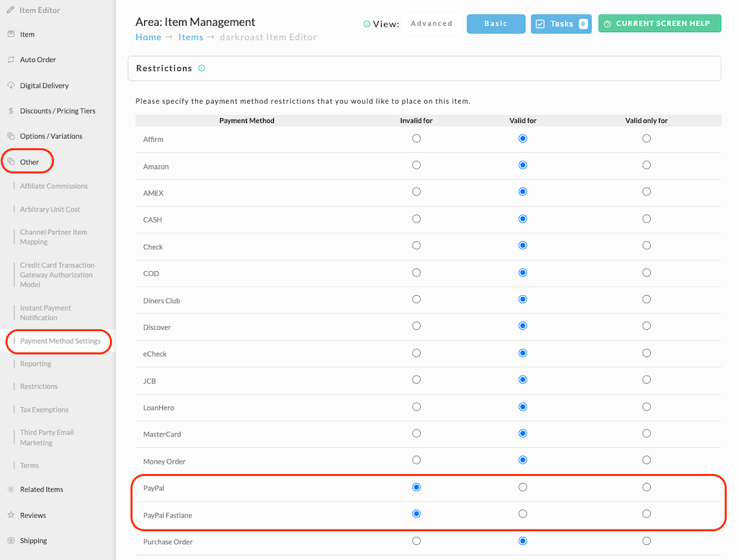This screenshot has width=739, height=560.
Task: Open the Digital Delivery section
Action: click(x=44, y=85)
